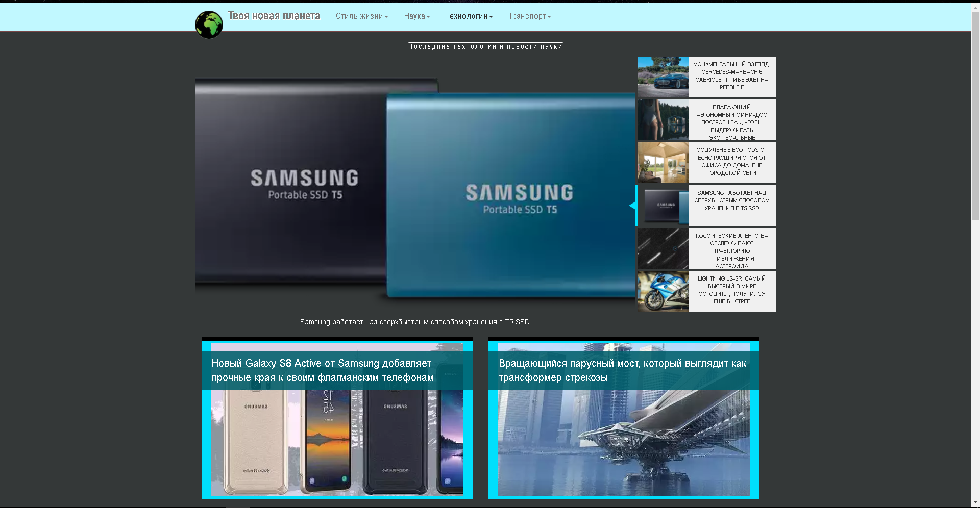Viewport: 980px width, 508px height.
Task: Expand the Стиль жизни dropdown menu
Action: 361,16
